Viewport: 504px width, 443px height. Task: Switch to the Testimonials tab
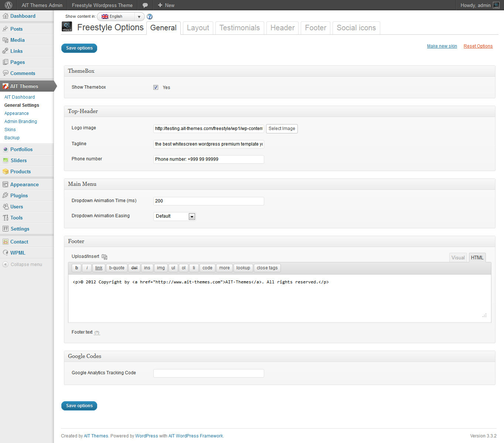pos(239,28)
